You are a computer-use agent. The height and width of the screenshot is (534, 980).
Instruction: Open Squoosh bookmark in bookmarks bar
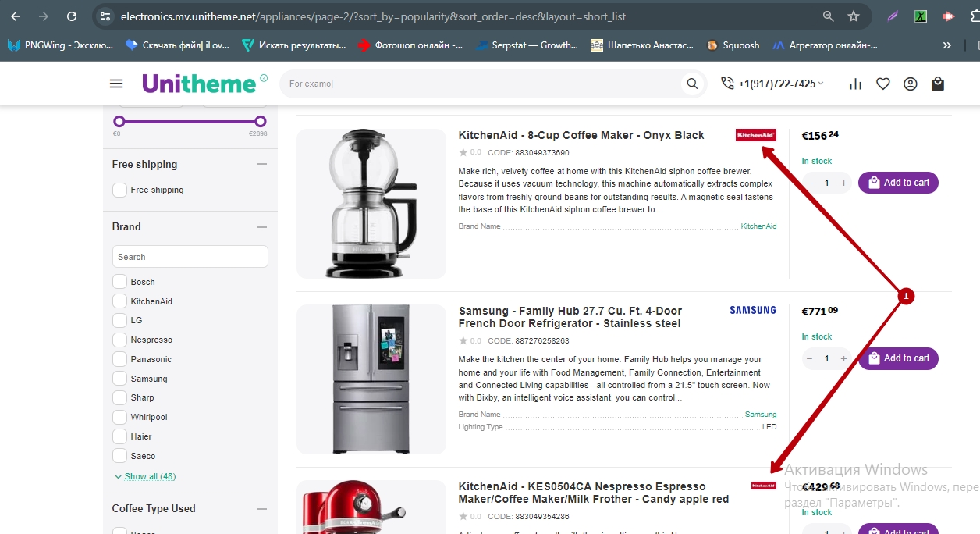(733, 45)
